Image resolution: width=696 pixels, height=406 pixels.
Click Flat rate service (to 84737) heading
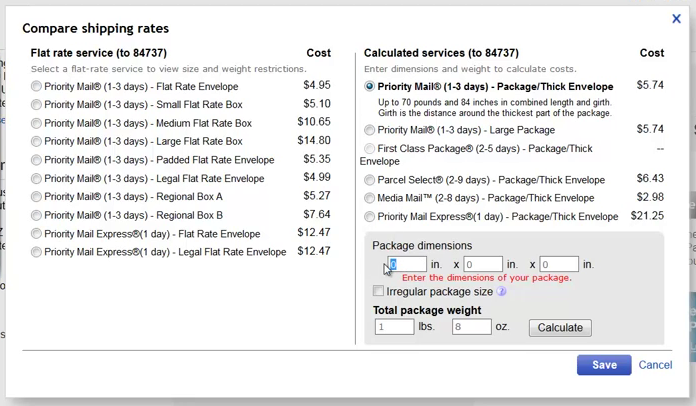click(99, 53)
